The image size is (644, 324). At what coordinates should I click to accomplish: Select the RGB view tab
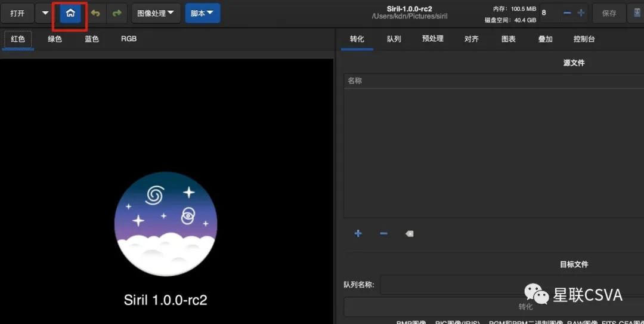tap(129, 39)
